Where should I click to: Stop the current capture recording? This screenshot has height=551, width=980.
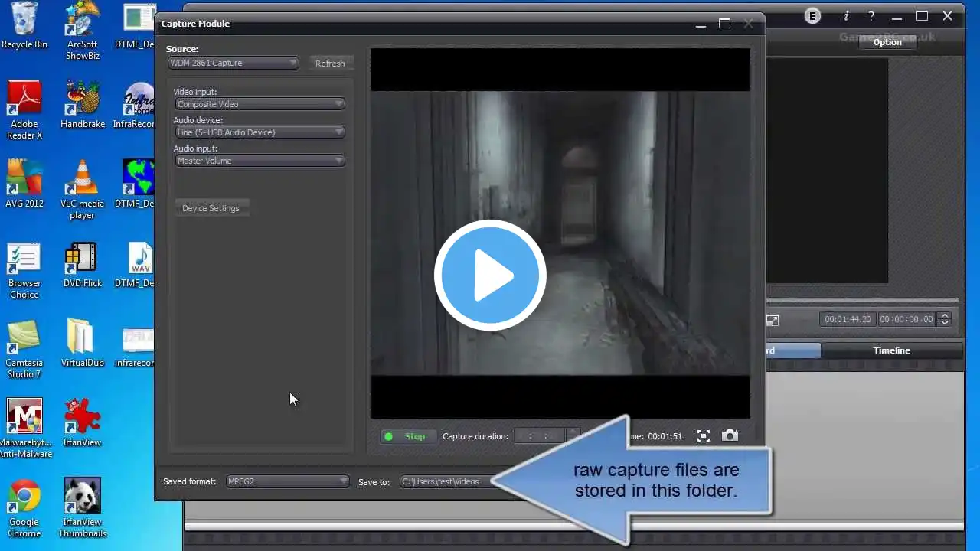click(x=406, y=436)
